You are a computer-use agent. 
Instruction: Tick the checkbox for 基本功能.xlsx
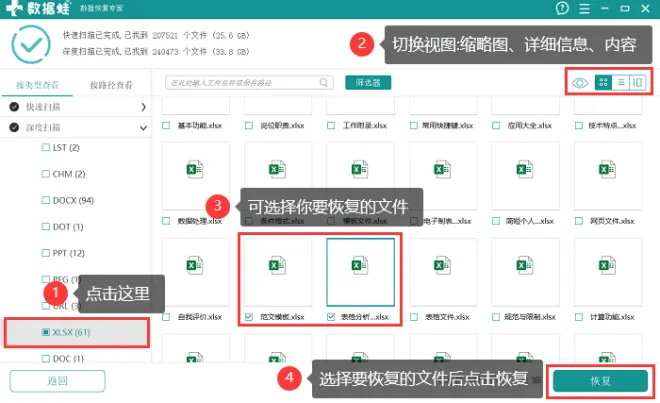pos(166,125)
